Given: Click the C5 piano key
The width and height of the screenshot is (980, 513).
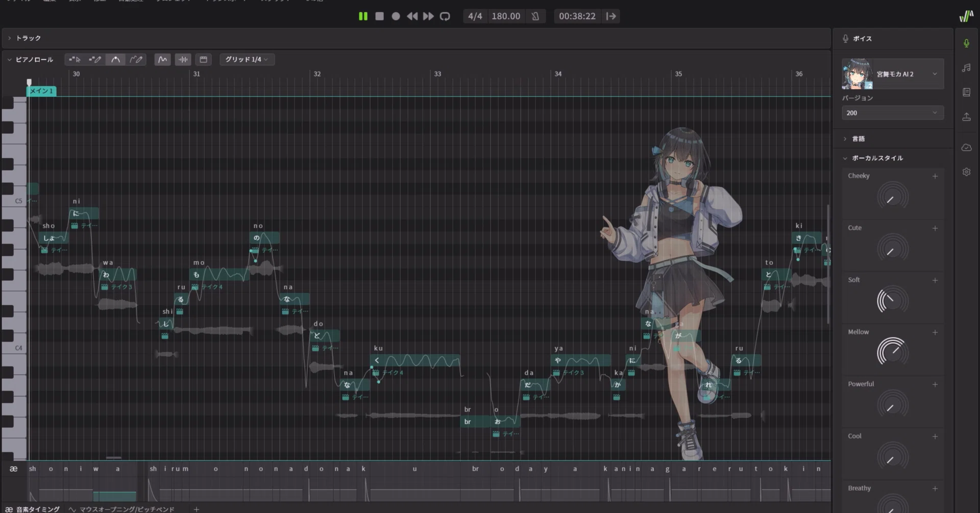Looking at the screenshot, I should point(14,201).
